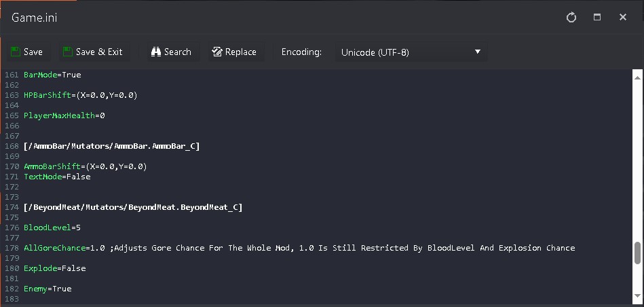Click the Replace pencil icon

click(217, 52)
